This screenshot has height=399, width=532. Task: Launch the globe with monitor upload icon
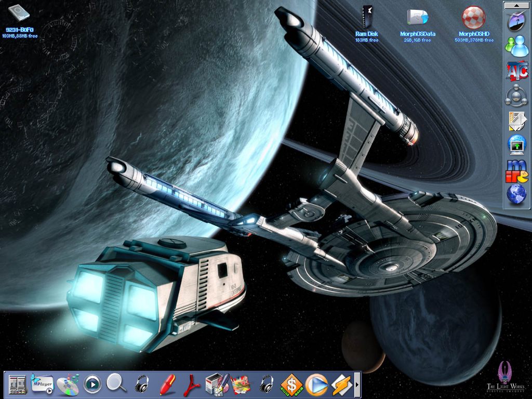(x=517, y=145)
